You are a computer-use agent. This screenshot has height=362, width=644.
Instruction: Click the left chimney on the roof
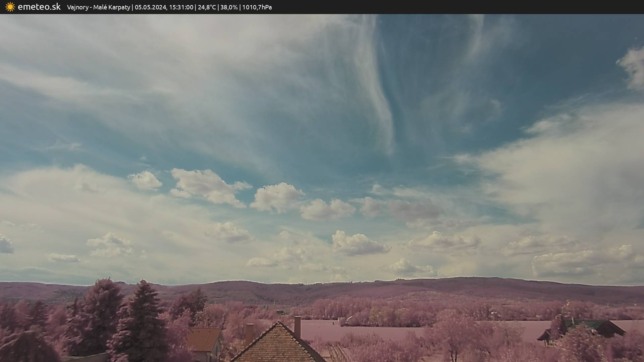tap(249, 334)
